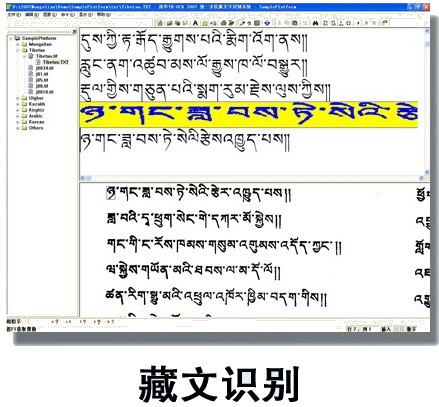The width and height of the screenshot is (439, 407).
Task: Open the last menu bar item
Action: tap(103, 15)
